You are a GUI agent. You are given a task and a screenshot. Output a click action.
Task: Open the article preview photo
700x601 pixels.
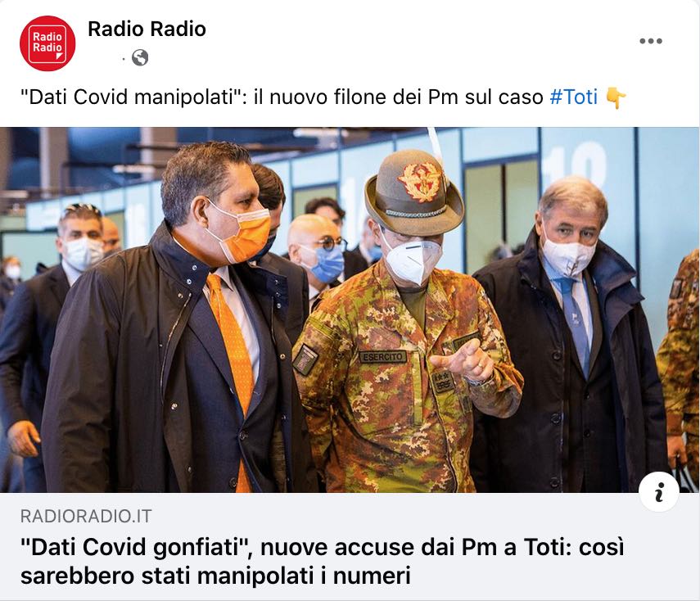coord(350,310)
